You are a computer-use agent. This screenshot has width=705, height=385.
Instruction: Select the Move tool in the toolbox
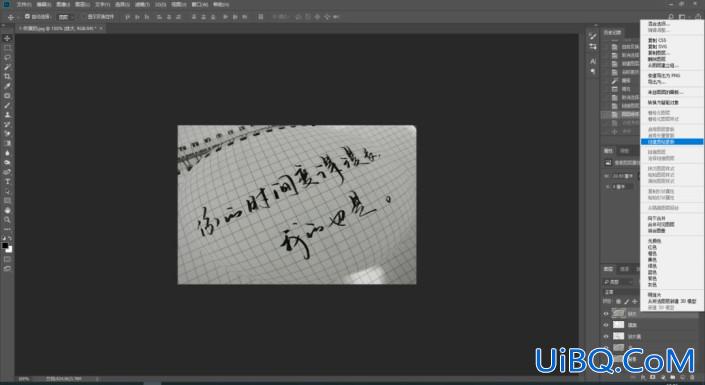[x=7, y=39]
